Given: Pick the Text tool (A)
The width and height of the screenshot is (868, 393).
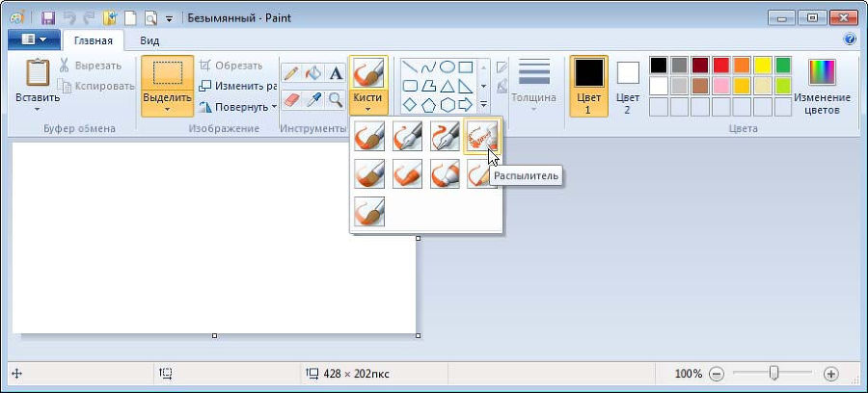Looking at the screenshot, I should (x=336, y=74).
